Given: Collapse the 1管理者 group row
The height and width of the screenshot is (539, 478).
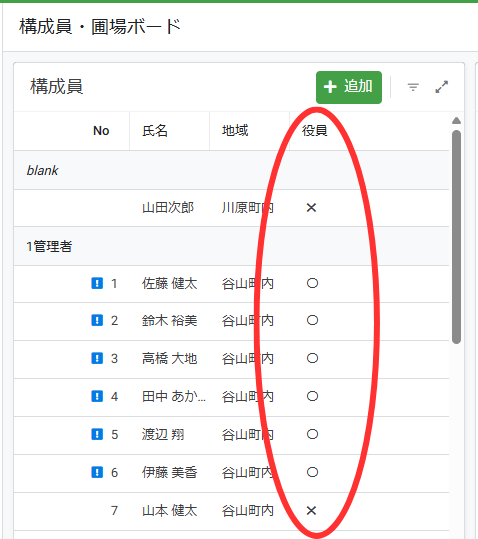Looking at the screenshot, I should point(231,246).
